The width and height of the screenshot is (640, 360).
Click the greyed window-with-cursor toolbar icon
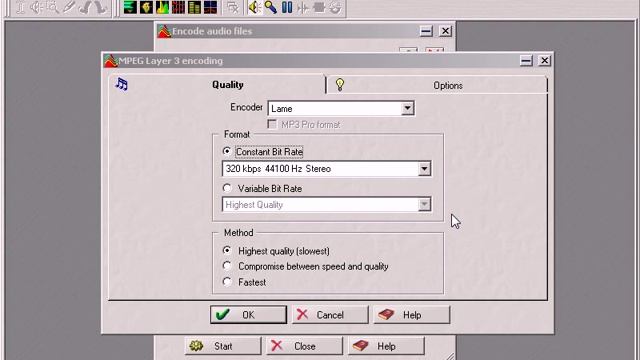pos(233,7)
